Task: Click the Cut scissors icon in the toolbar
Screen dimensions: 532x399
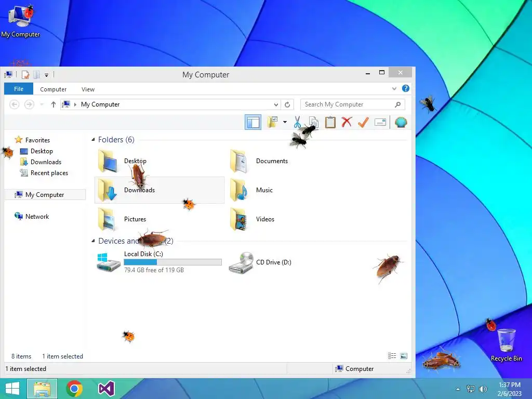Action: [x=297, y=122]
